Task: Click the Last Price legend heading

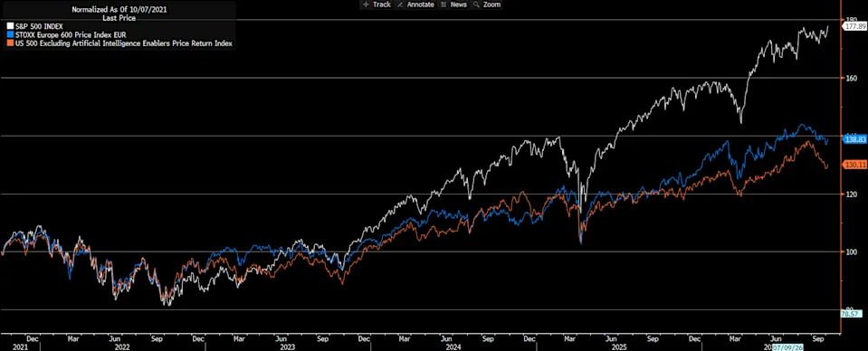Action: coord(119,18)
